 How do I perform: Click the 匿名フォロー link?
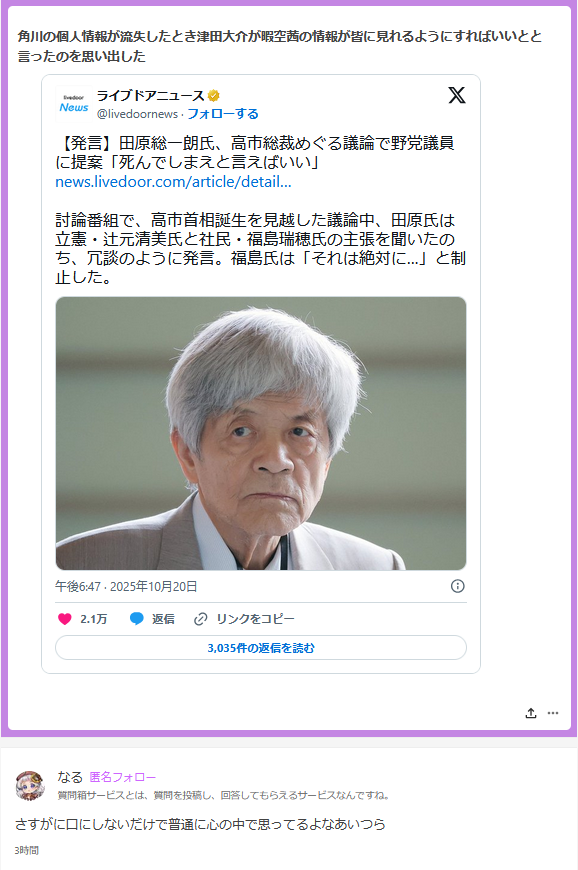tap(123, 777)
